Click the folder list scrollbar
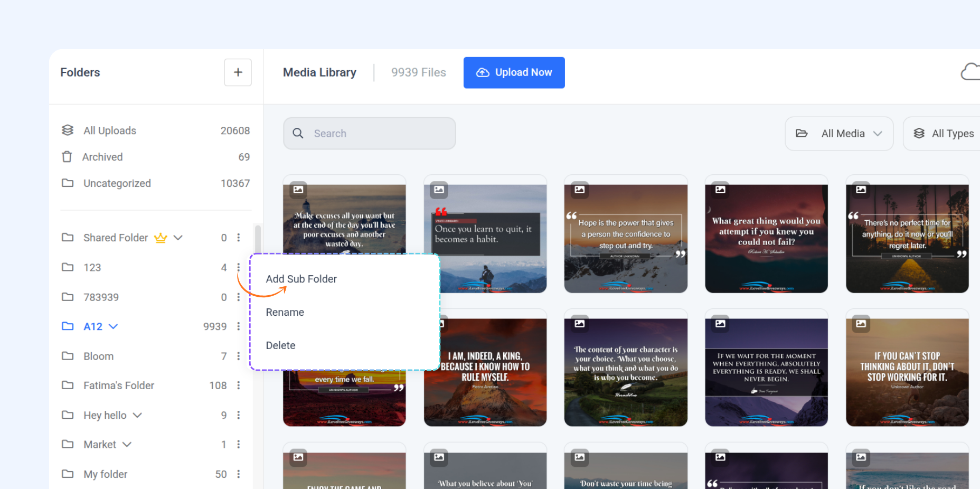The height and width of the screenshot is (489, 980). point(258,240)
